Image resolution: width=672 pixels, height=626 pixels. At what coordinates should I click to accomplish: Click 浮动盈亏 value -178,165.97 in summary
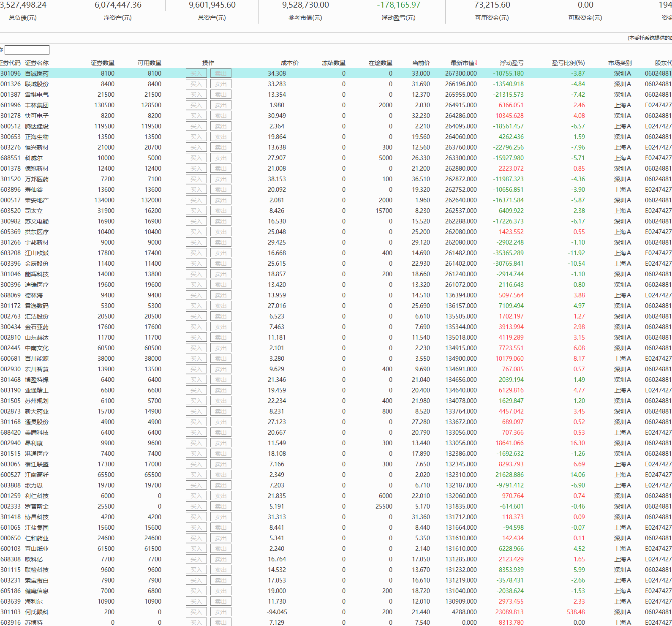point(399,5)
